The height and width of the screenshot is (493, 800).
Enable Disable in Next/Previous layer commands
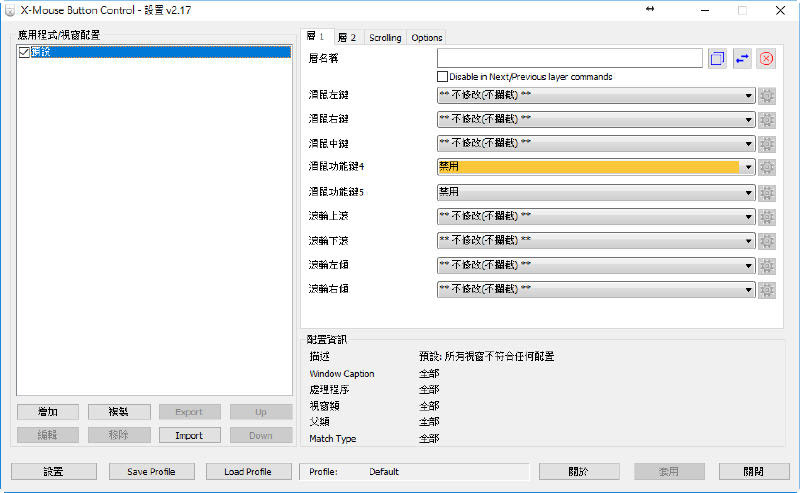[x=442, y=77]
